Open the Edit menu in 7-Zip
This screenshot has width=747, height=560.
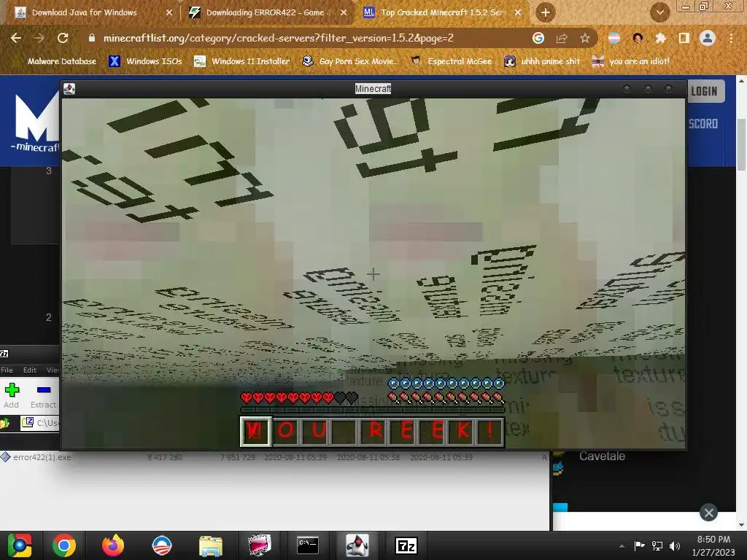coord(29,370)
